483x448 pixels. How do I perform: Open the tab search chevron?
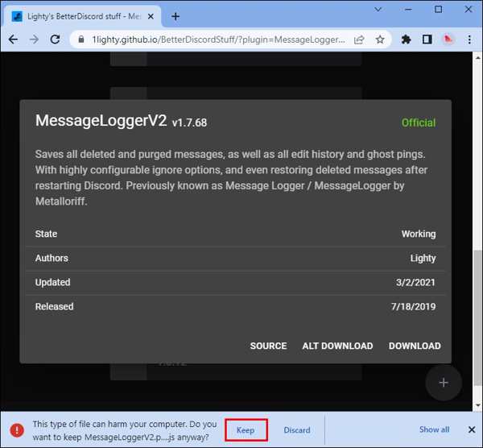coord(378,10)
